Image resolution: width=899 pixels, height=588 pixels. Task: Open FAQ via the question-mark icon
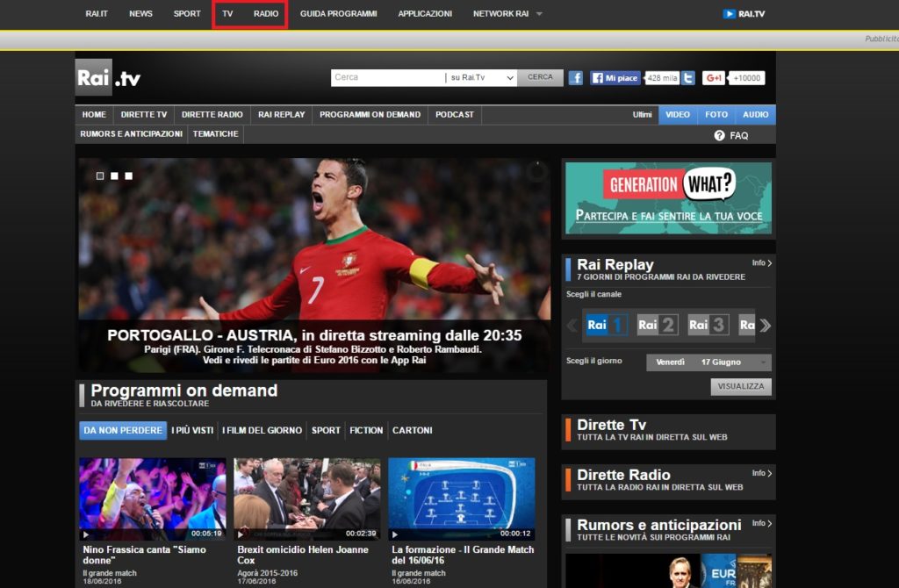point(719,136)
